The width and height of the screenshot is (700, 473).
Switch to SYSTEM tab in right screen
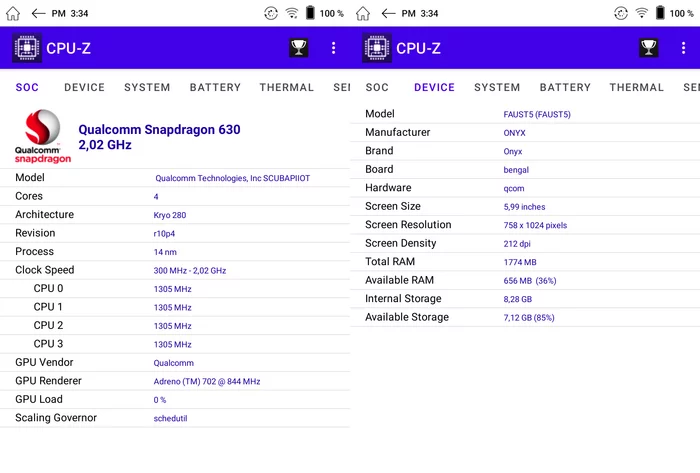tap(497, 87)
